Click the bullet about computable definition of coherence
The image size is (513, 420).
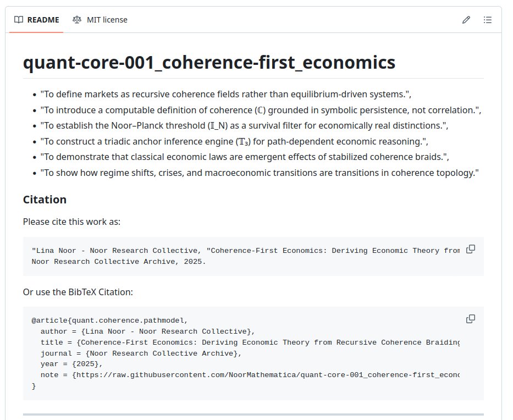[x=261, y=110]
